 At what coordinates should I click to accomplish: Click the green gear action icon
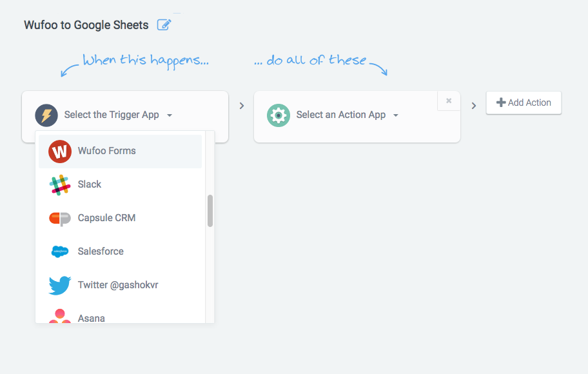click(279, 115)
